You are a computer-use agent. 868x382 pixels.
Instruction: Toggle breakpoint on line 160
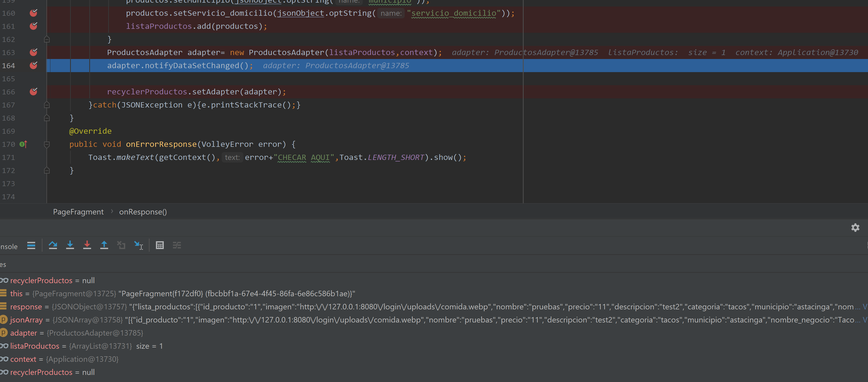[x=33, y=13]
